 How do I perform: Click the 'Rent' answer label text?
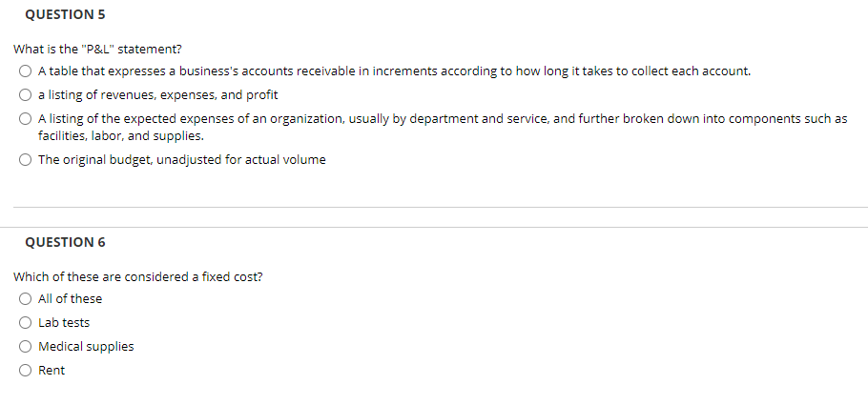point(52,370)
